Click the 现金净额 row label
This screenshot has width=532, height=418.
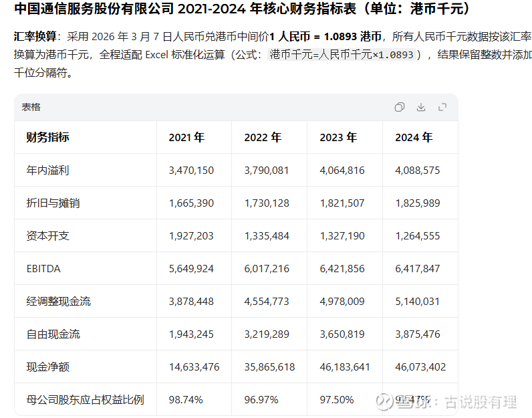tap(48, 367)
